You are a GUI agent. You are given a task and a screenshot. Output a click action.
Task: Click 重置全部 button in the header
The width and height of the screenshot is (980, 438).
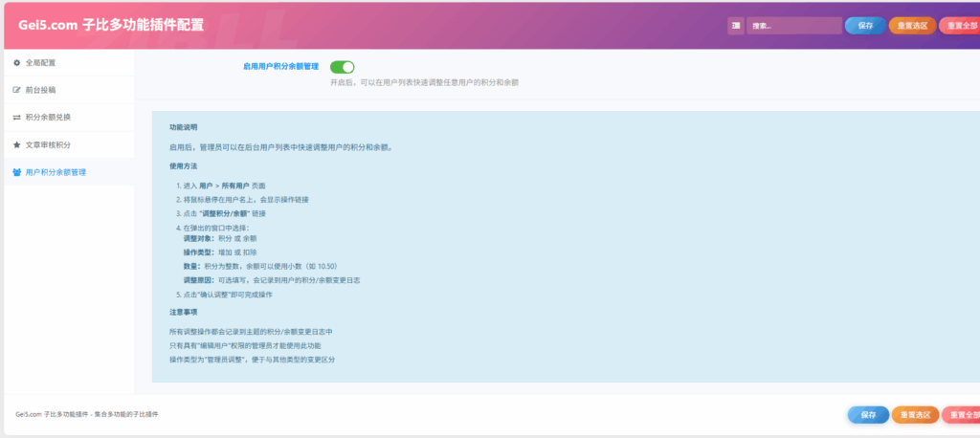(x=960, y=26)
